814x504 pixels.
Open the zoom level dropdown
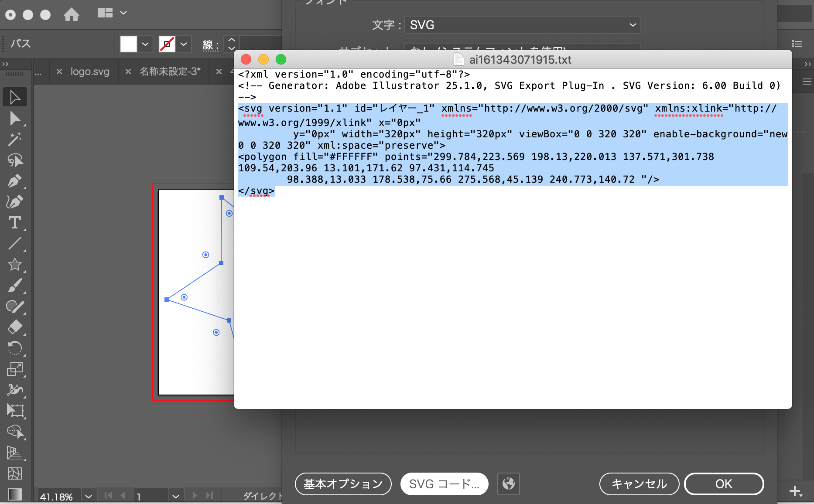click(x=89, y=497)
